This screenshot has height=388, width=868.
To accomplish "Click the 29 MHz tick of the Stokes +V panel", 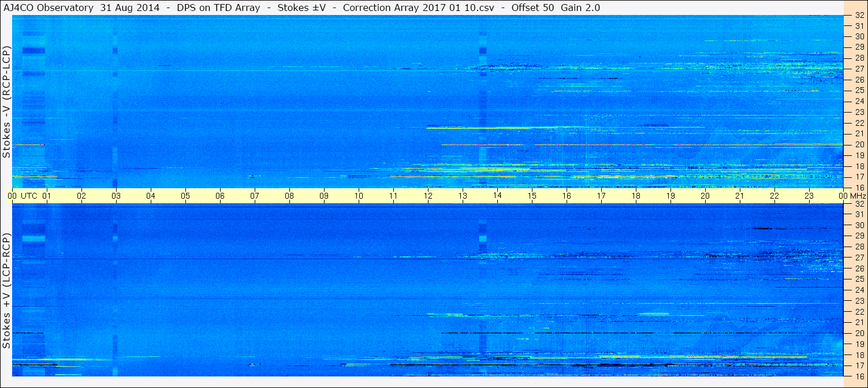I will pyautogui.click(x=859, y=236).
